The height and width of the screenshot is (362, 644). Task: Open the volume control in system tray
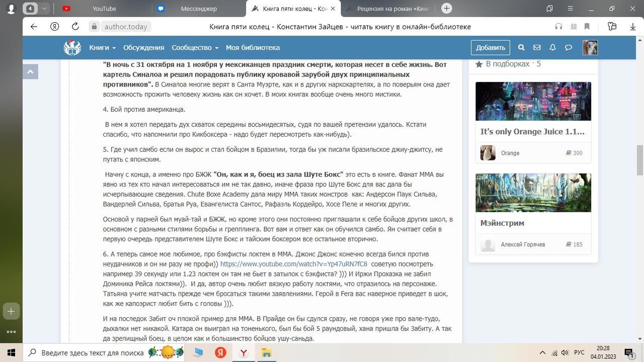pos(565,353)
